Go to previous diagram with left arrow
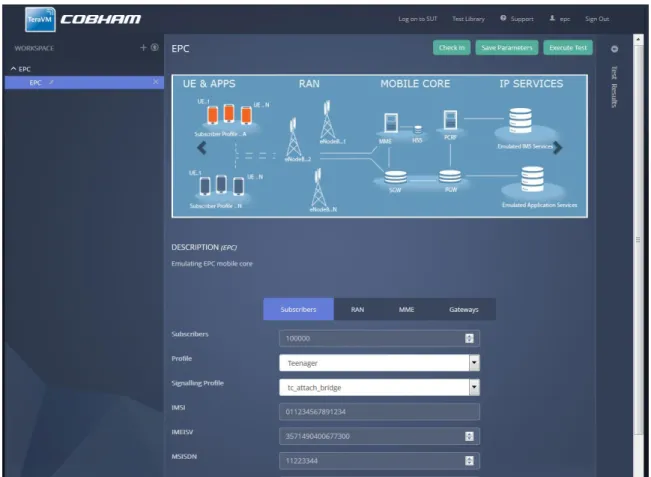Viewport: 651px width, 477px height. pos(202,147)
